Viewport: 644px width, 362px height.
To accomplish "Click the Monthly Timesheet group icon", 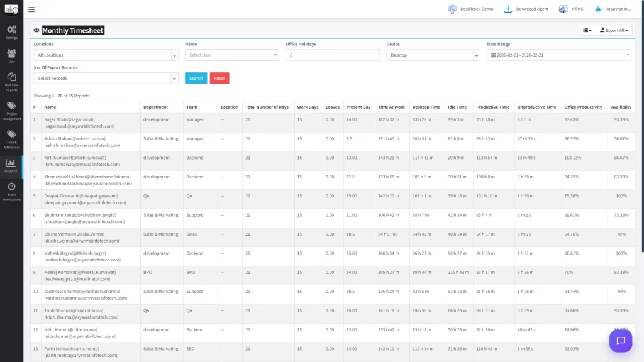I will [36, 30].
